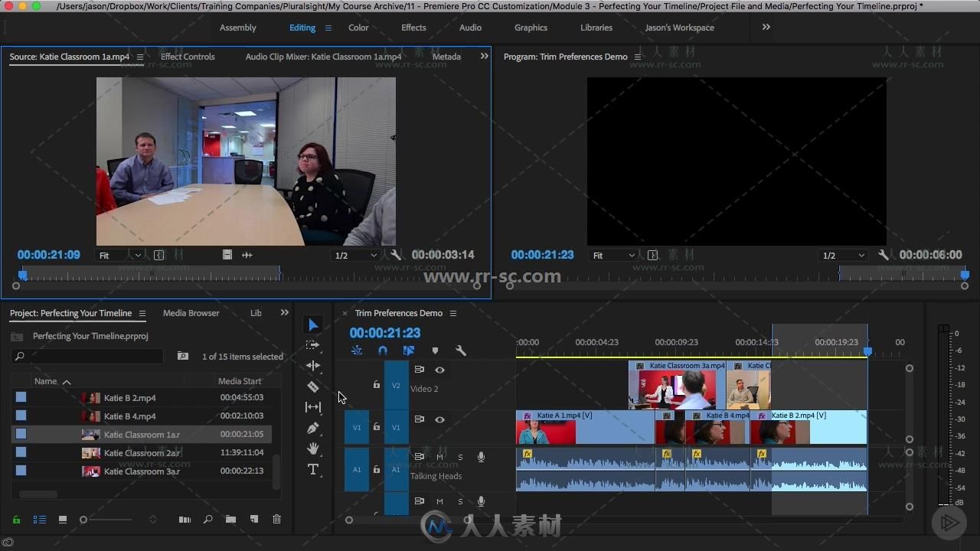Select the Slip tool
Image resolution: width=980 pixels, height=551 pixels.
coord(313,407)
